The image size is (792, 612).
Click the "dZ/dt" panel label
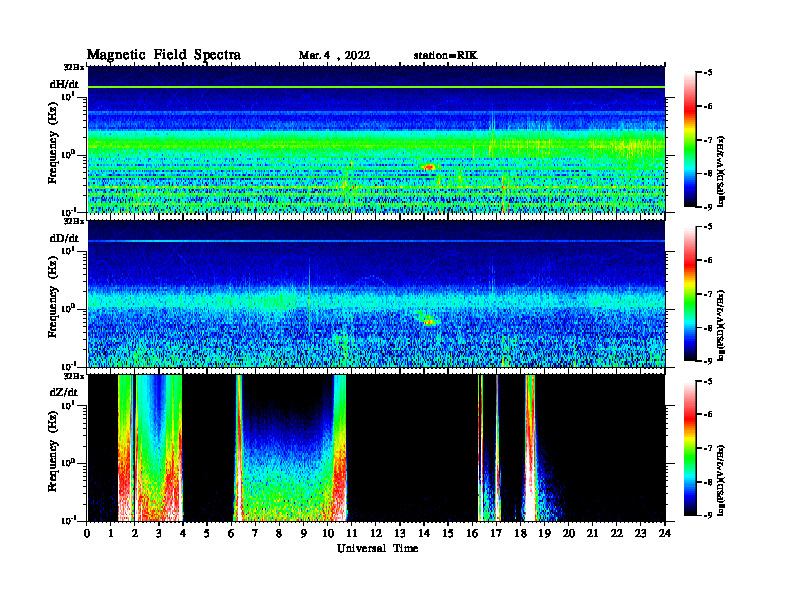pos(64,392)
